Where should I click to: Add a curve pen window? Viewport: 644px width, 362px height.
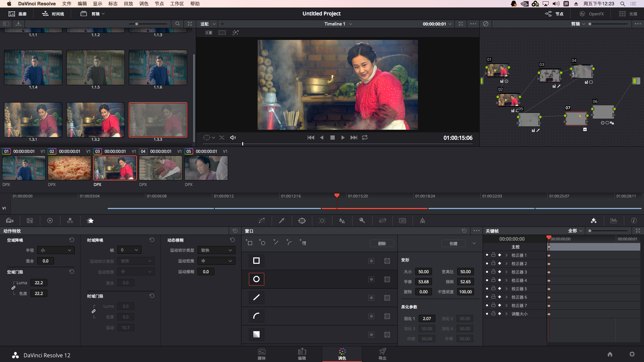tap(289, 243)
